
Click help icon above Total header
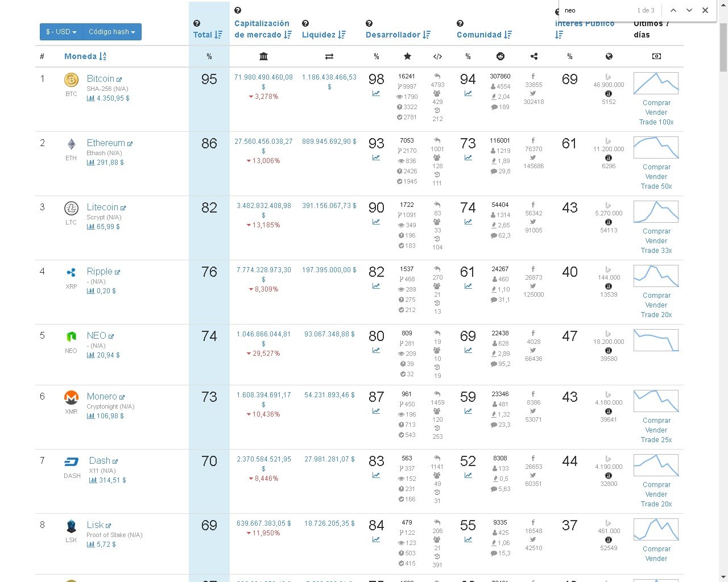(196, 23)
